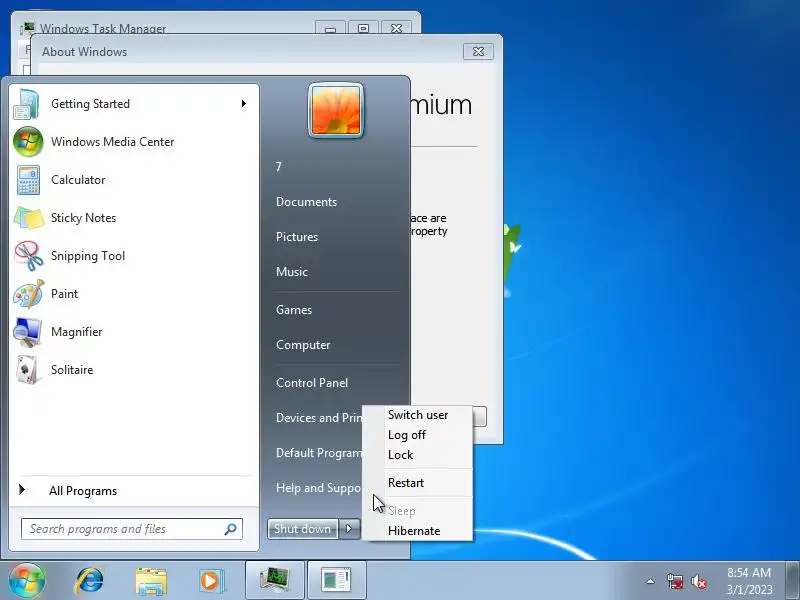Maximize the Windows Task Manager window
This screenshot has height=600, width=800.
click(363, 29)
